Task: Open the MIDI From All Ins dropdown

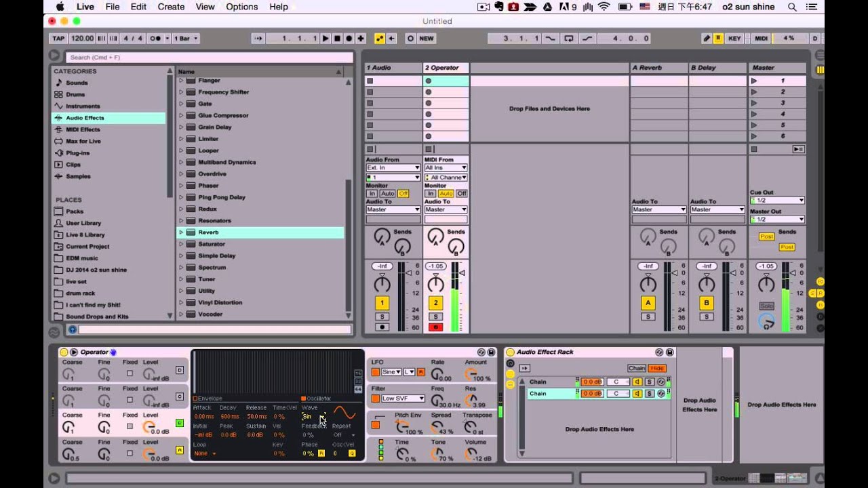Action: click(x=446, y=167)
